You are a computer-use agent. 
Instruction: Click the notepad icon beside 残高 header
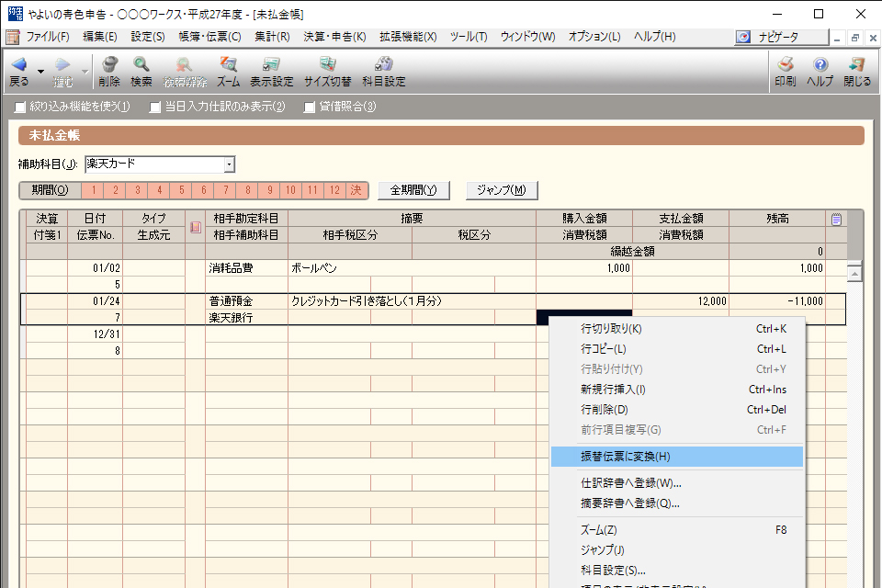click(836, 220)
